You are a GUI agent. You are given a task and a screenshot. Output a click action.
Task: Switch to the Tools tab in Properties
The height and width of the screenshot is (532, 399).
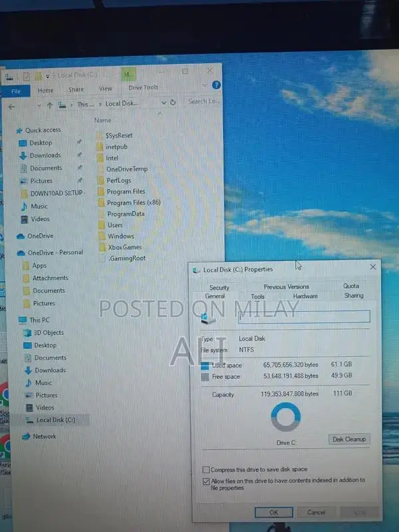[257, 296]
